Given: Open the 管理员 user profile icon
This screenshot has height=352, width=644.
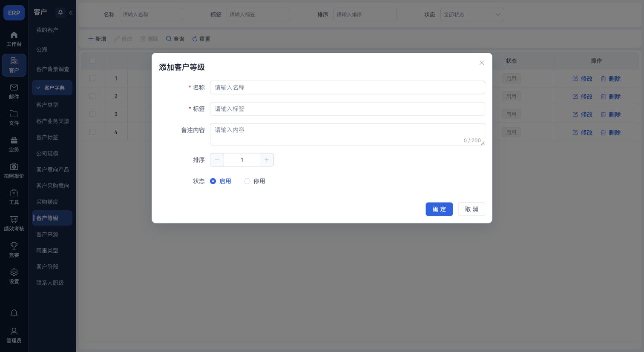Looking at the screenshot, I should 14,331.
